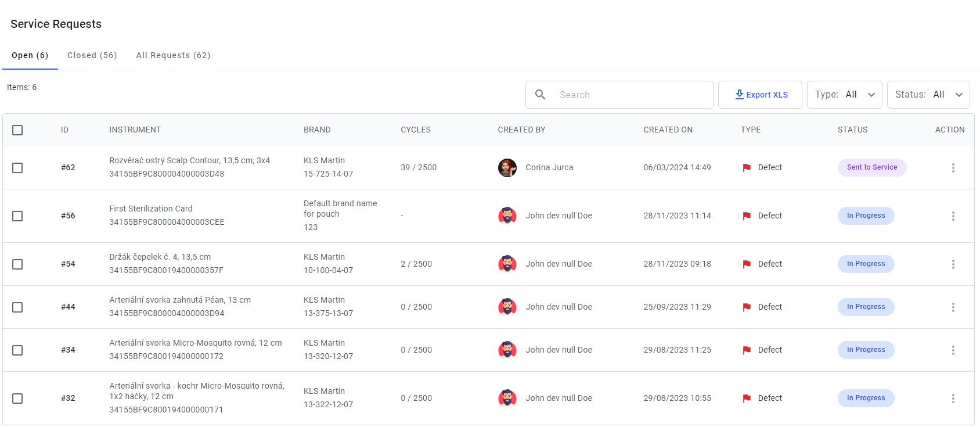
Task: Open the Status filter dropdown
Action: pos(928,95)
